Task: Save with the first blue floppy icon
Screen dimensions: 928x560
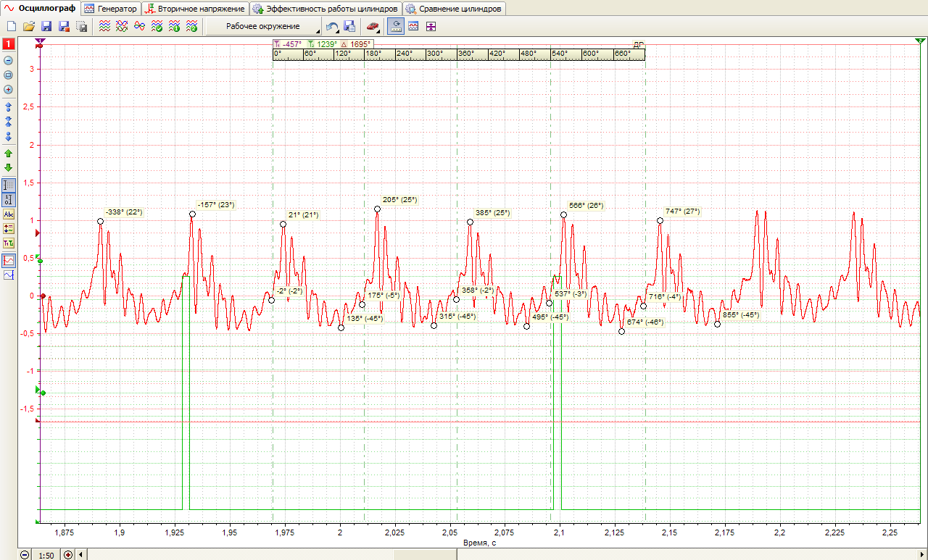Action: coord(46,27)
